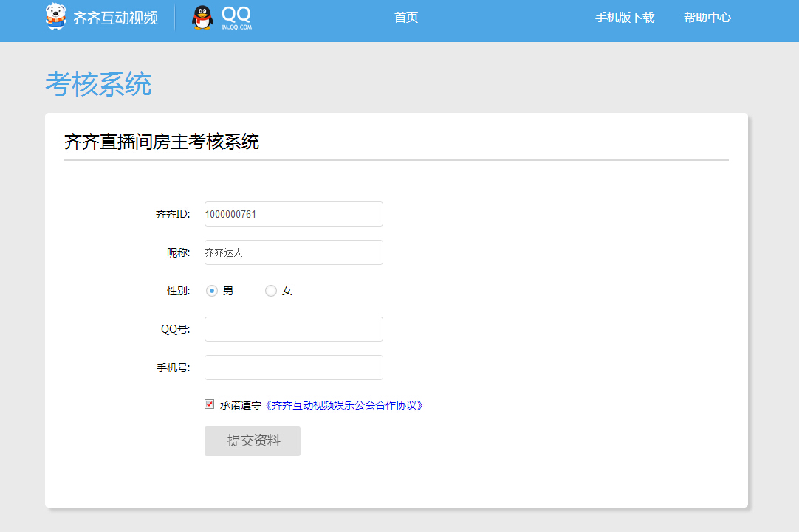Click the 齐齐直播间房主考核系统 form title
Screen dimensions: 799x532
click(162, 141)
